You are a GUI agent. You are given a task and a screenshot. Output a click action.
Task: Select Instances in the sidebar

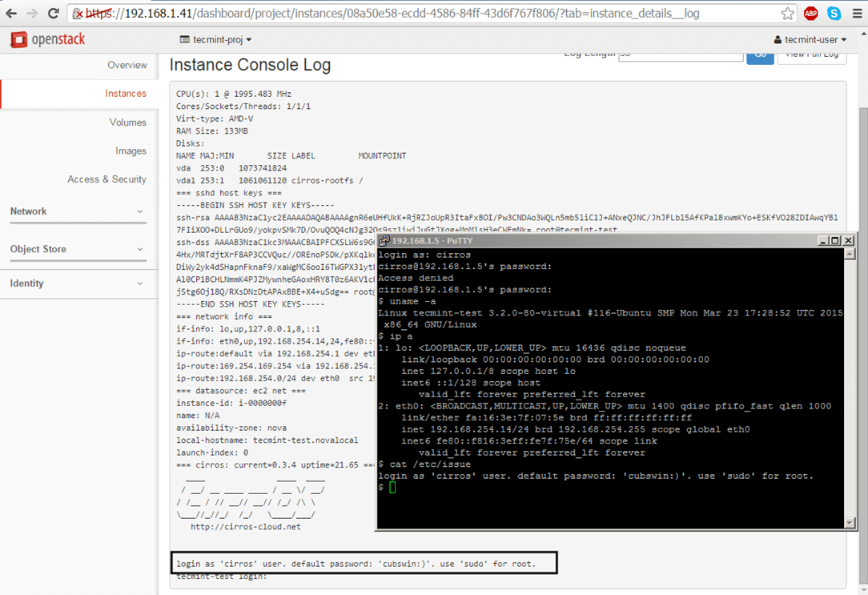[126, 94]
